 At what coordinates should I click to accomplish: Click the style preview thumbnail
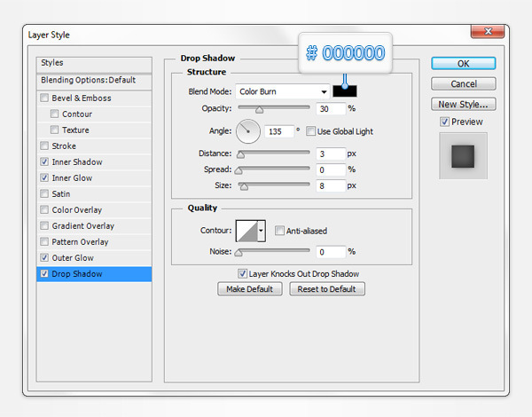coord(464,155)
